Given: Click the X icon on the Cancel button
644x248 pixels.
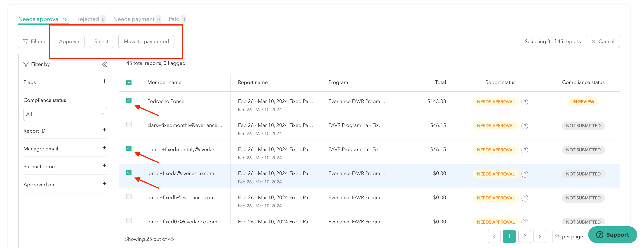Looking at the screenshot, I should pyautogui.click(x=594, y=41).
